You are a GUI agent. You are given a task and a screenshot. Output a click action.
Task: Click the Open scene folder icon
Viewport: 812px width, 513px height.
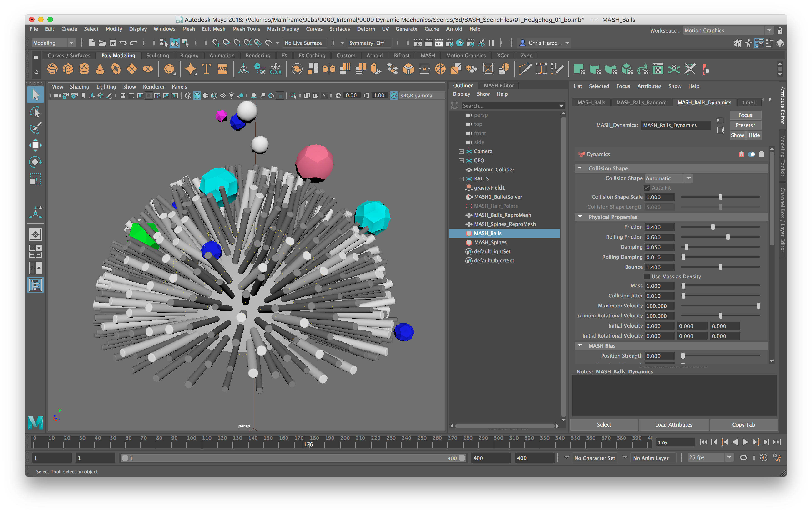(102, 43)
